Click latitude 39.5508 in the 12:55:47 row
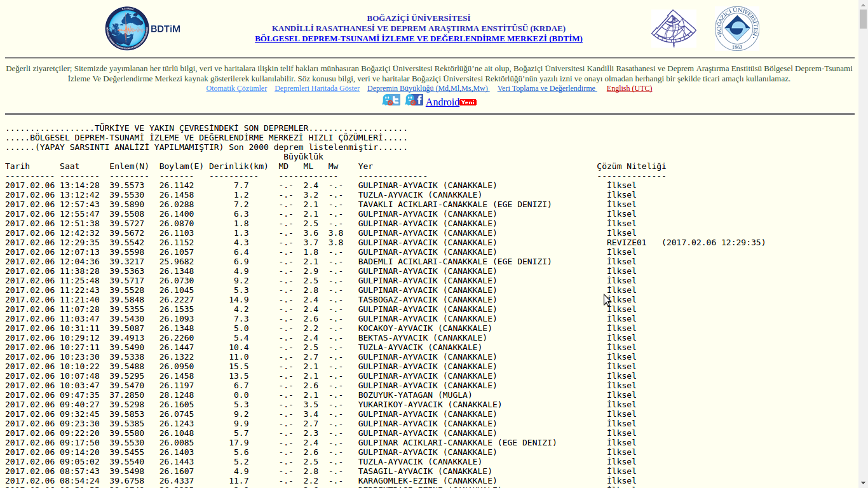 pyautogui.click(x=127, y=214)
